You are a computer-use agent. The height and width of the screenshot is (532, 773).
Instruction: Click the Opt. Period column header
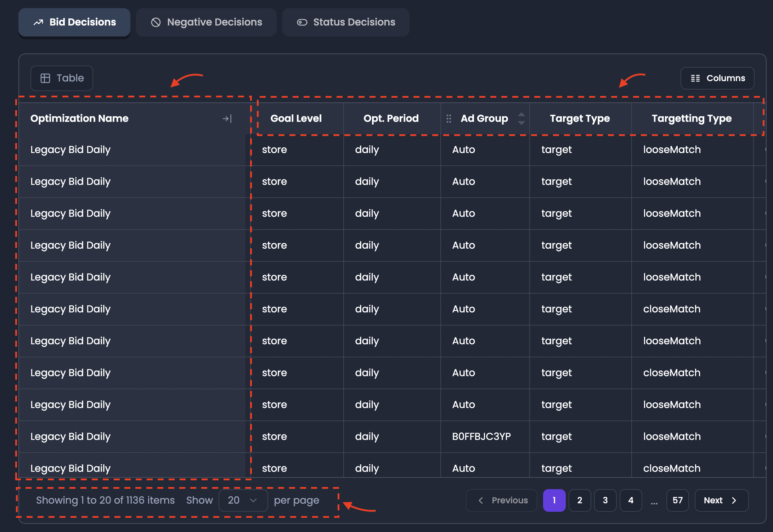pos(391,119)
